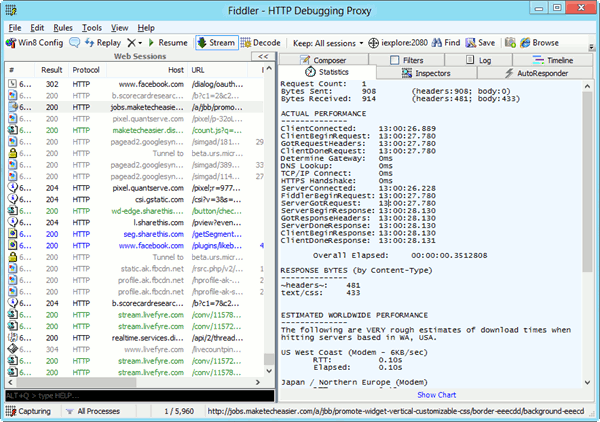Open the AutoResponder tab
600x422 pixels.
(x=535, y=73)
